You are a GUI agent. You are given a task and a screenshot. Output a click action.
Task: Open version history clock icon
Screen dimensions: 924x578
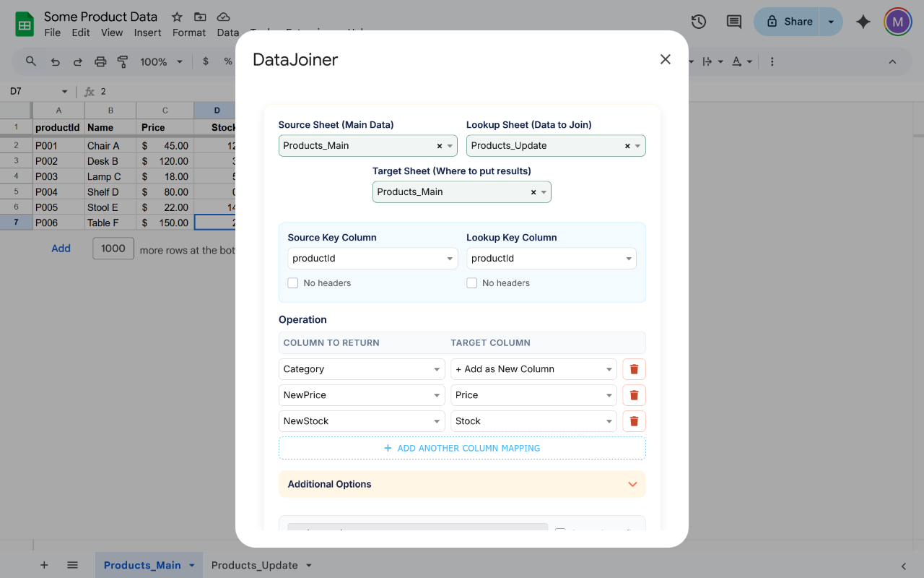tap(698, 22)
